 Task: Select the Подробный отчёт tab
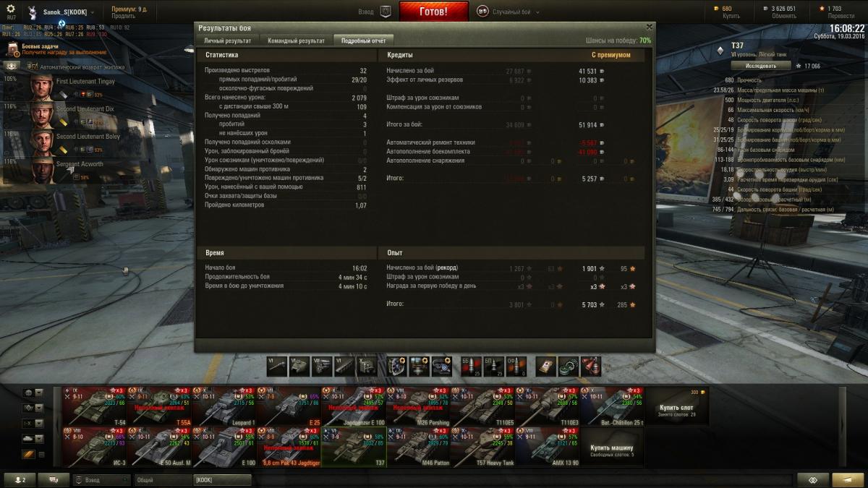pos(363,40)
